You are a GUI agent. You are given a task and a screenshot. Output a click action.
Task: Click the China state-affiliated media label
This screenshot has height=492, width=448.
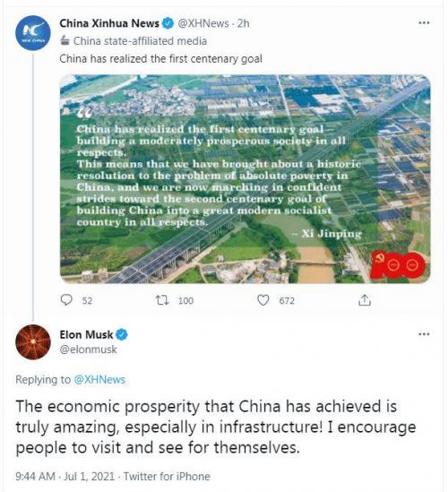[140, 41]
